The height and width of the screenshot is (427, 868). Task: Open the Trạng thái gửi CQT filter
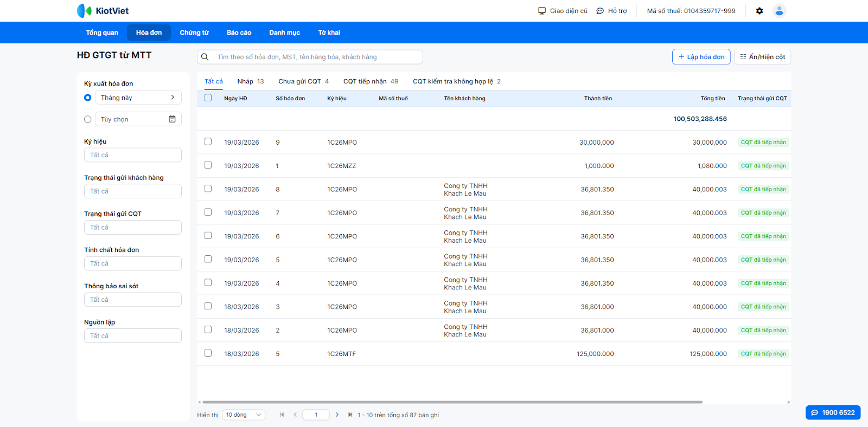(x=132, y=228)
